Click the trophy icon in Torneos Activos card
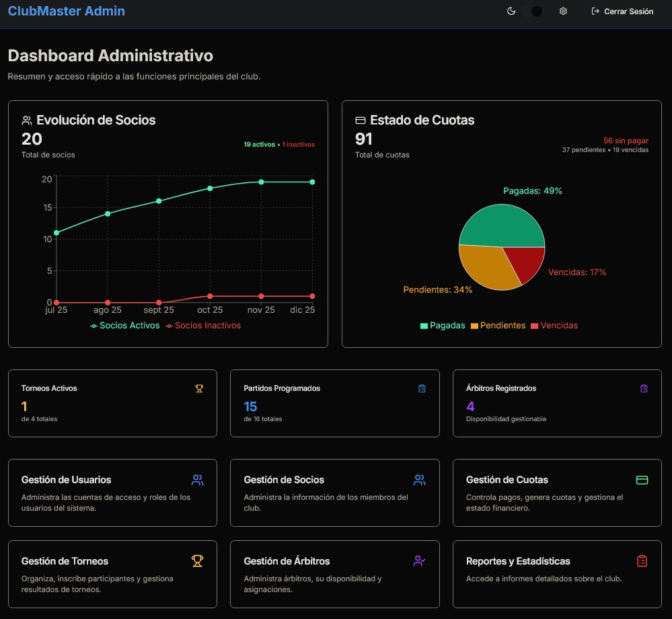Screen dimensions: 672x619 [x=199, y=388]
